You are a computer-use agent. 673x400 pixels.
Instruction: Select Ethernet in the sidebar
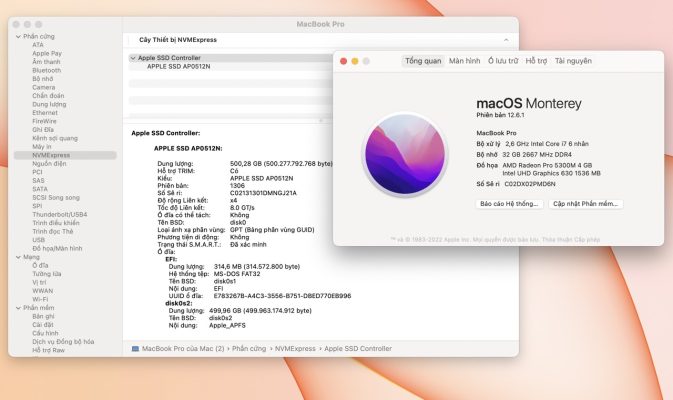pos(45,113)
